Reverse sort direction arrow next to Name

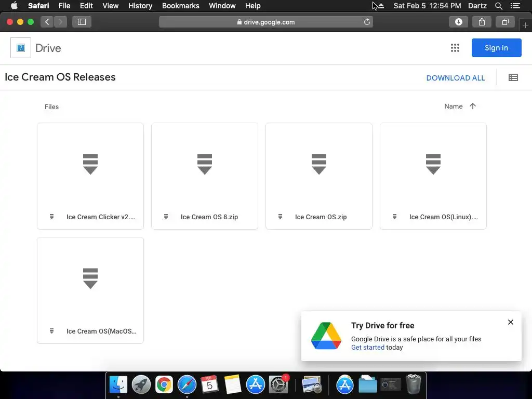pos(473,106)
